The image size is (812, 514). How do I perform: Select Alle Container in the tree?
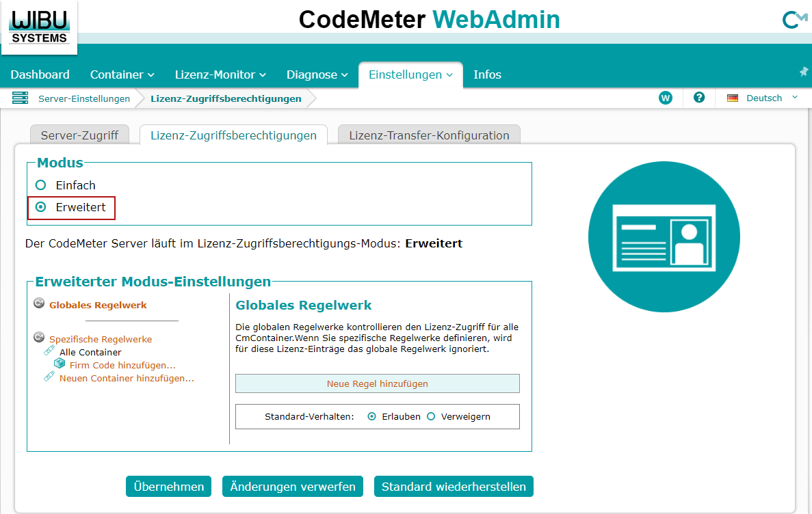(90, 352)
